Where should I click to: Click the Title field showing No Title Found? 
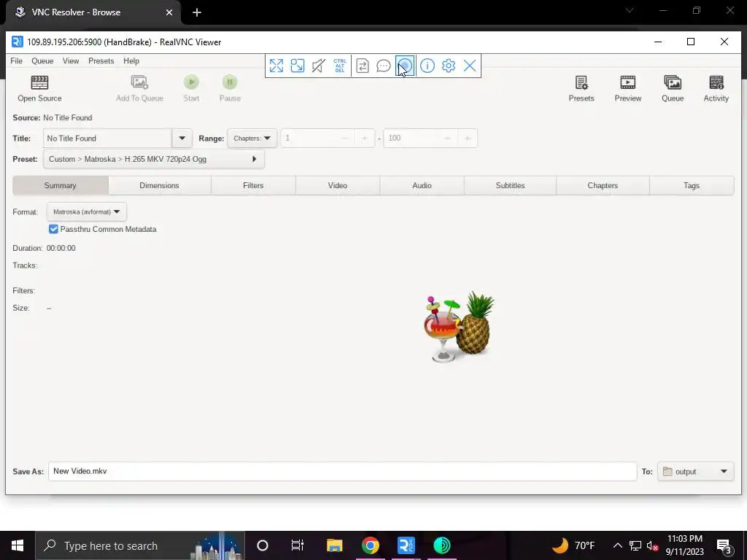[108, 138]
